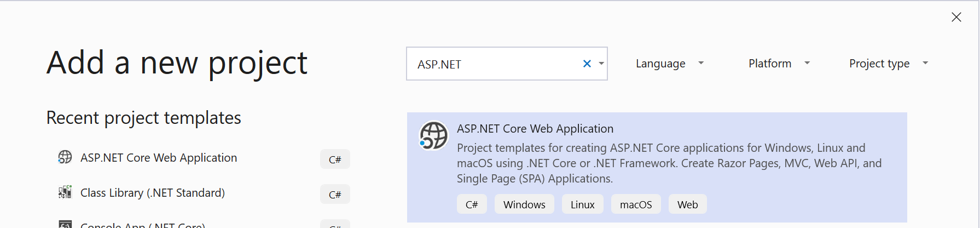Click the result description text about Razor Pages
This screenshot has height=228, width=980.
669,163
